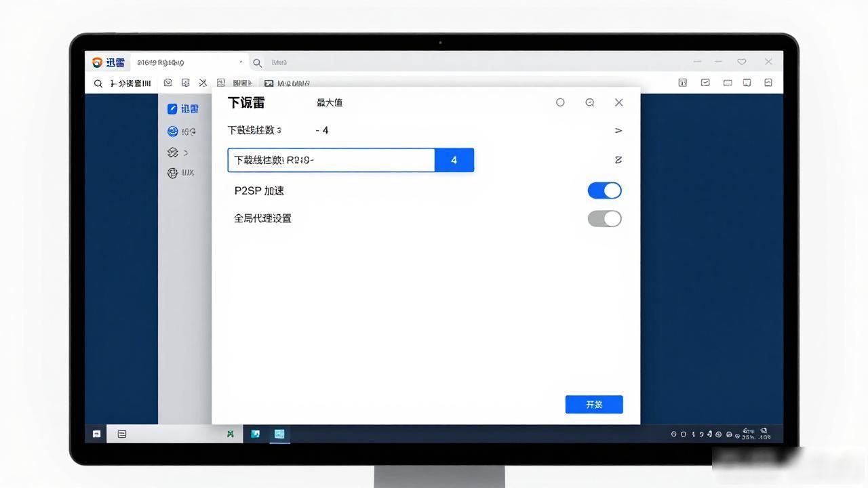This screenshot has width=868, height=488.
Task: Click the checkmark box icon in right toolbar
Action: (705, 83)
